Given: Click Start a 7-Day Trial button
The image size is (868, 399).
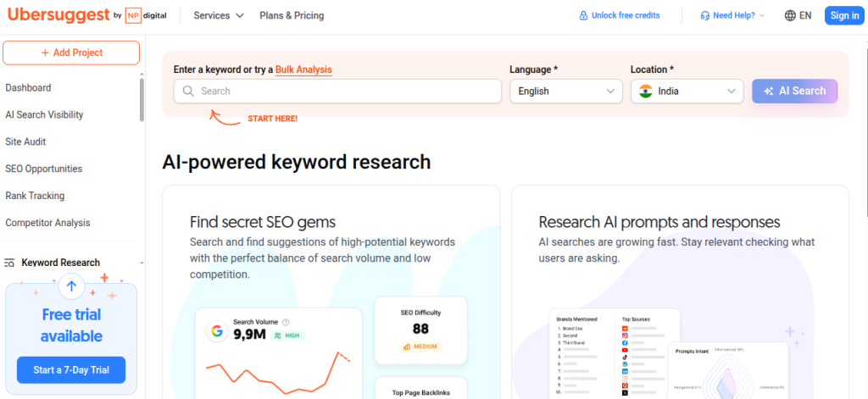Looking at the screenshot, I should click(71, 370).
